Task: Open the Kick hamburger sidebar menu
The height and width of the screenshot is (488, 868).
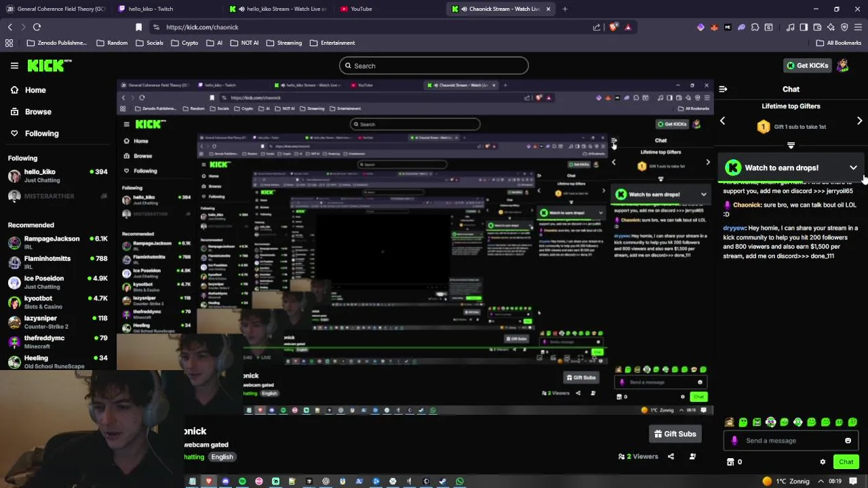Action: click(x=14, y=66)
